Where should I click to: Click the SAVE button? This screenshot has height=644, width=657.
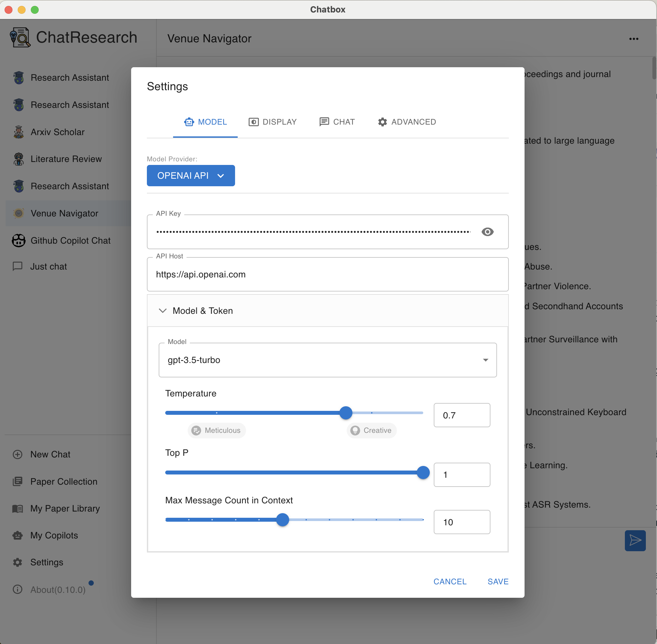coord(498,581)
